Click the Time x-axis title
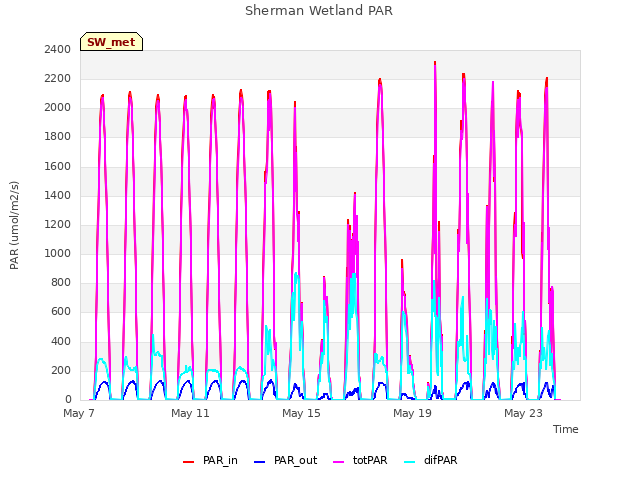Viewport: 640px width, 480px height. [566, 429]
